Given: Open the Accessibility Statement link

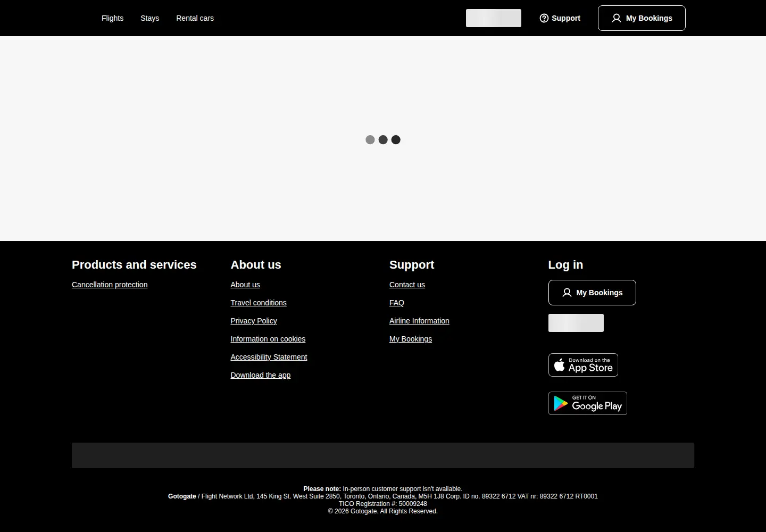Looking at the screenshot, I should (x=269, y=357).
